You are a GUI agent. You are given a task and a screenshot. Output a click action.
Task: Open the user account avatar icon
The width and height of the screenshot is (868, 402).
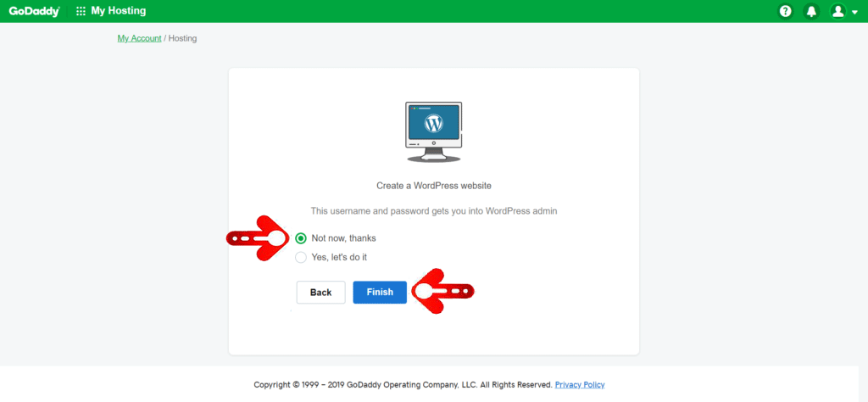(x=838, y=11)
